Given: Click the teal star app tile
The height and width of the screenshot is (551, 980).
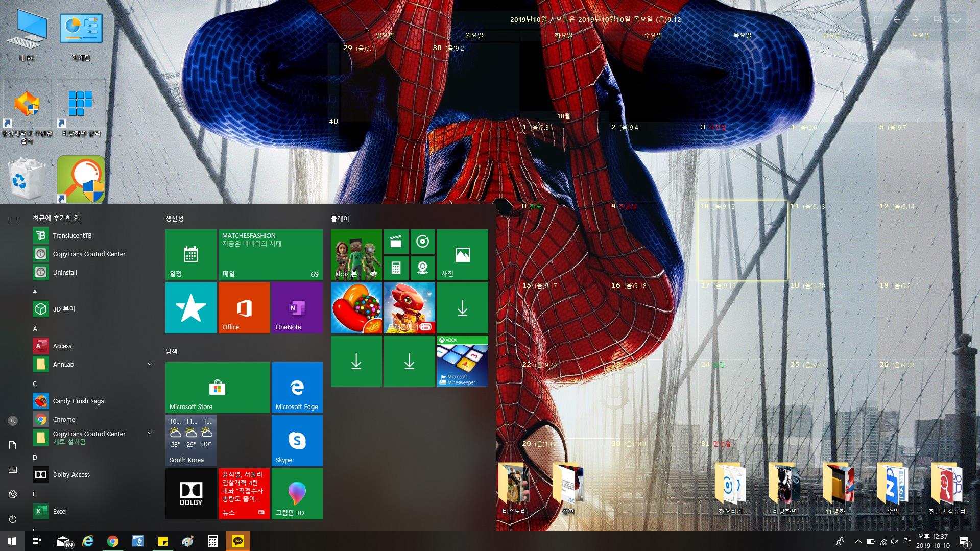Looking at the screenshot, I should (191, 308).
